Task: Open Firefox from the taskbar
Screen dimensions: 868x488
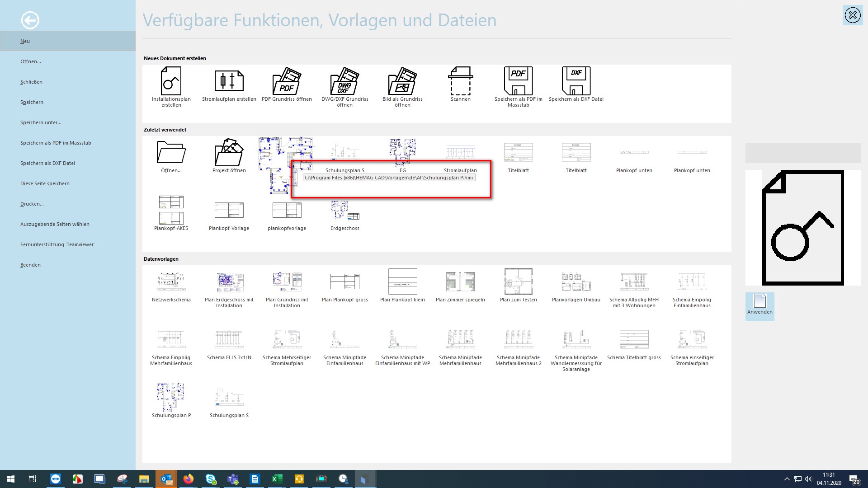Action: [188, 479]
